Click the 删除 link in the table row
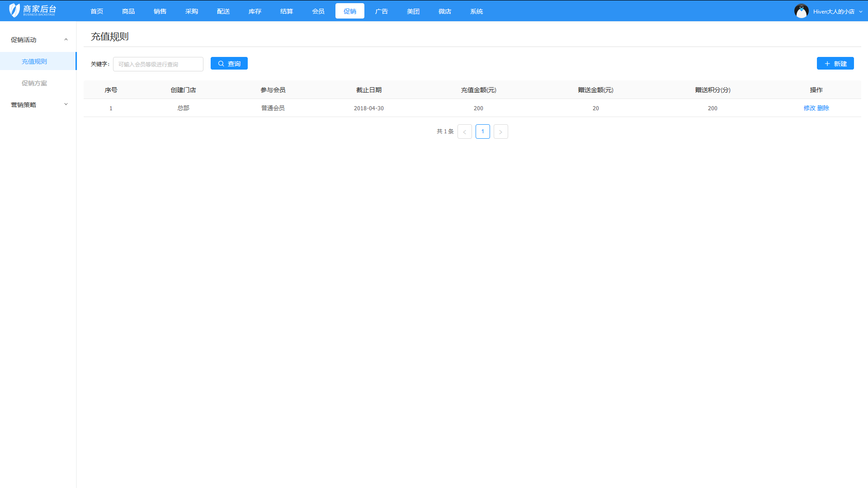This screenshot has height=488, width=868. coord(824,108)
